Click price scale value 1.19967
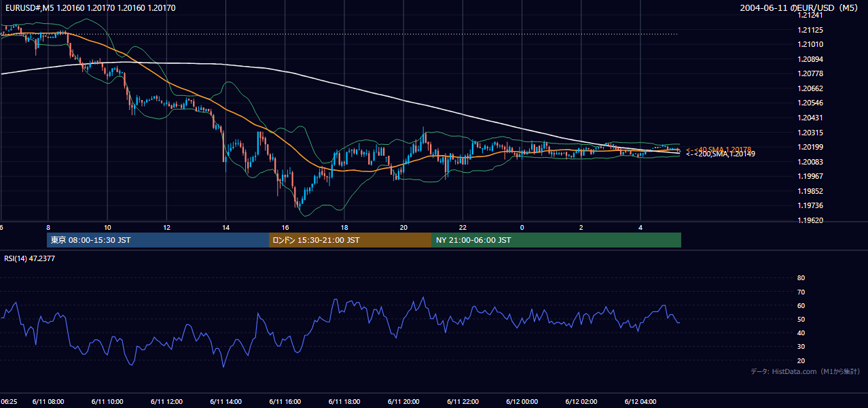 tap(810, 176)
